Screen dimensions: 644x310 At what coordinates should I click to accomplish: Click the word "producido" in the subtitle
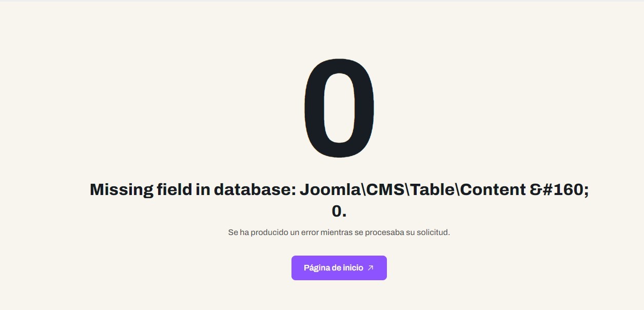pos(269,232)
